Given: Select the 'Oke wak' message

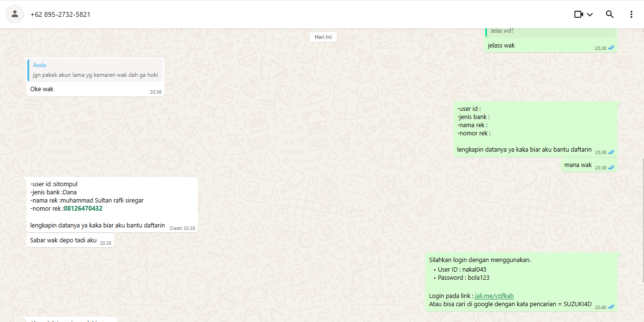Looking at the screenshot, I should [x=42, y=89].
